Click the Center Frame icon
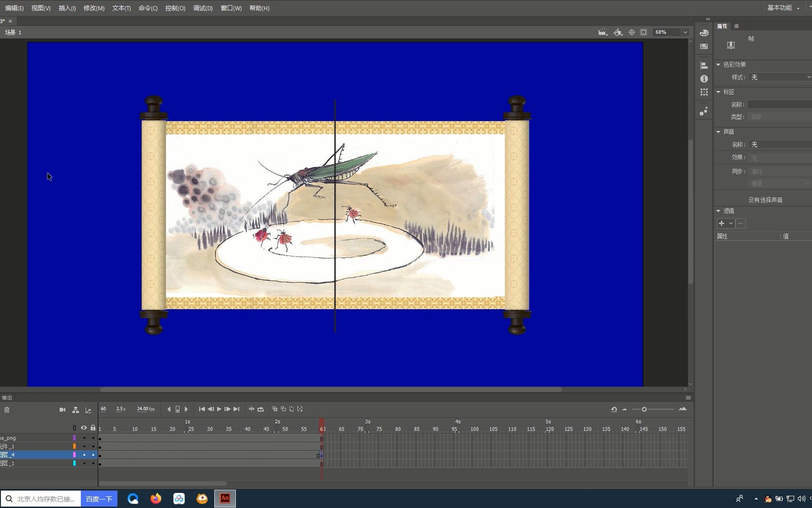Screen dimensions: 812x508 pos(251,409)
